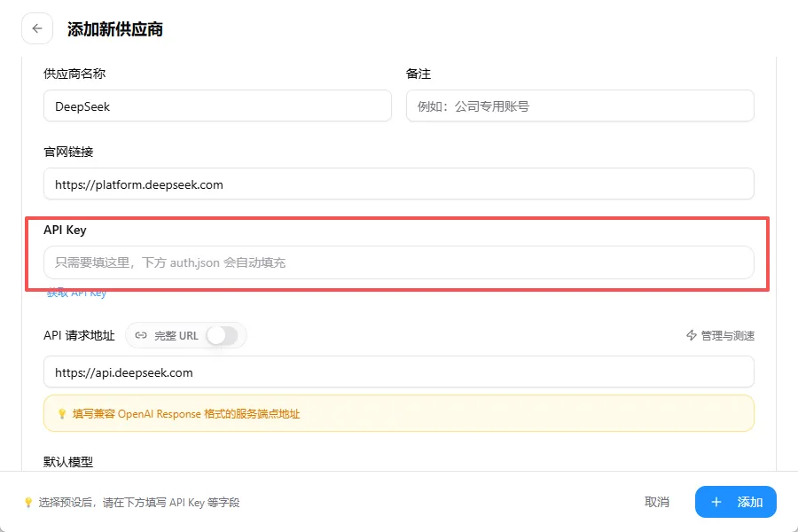Click the 添加新供应商 page title
This screenshot has height=532, width=798.
[x=115, y=29]
